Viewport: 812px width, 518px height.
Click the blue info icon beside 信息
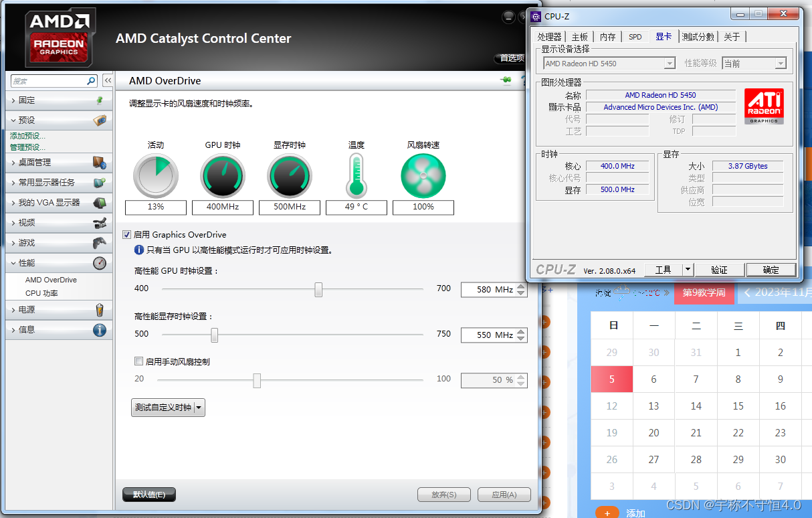click(x=100, y=330)
